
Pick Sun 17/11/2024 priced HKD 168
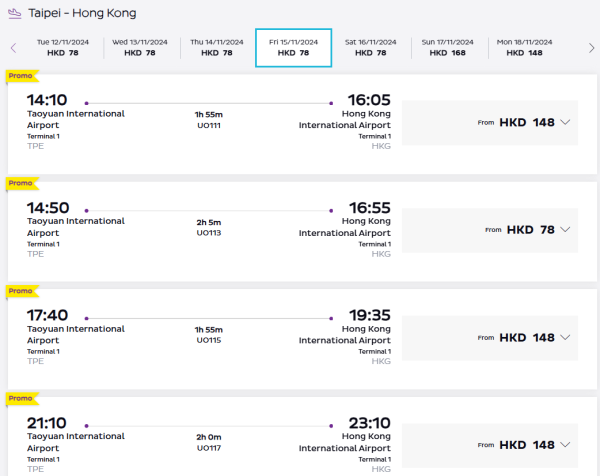pyautogui.click(x=446, y=47)
